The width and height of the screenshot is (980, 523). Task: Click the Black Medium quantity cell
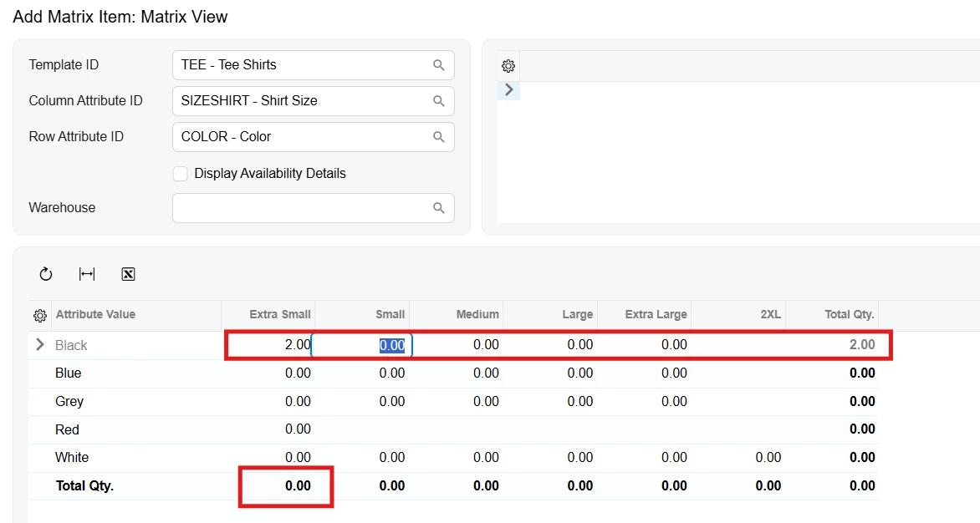tap(457, 344)
